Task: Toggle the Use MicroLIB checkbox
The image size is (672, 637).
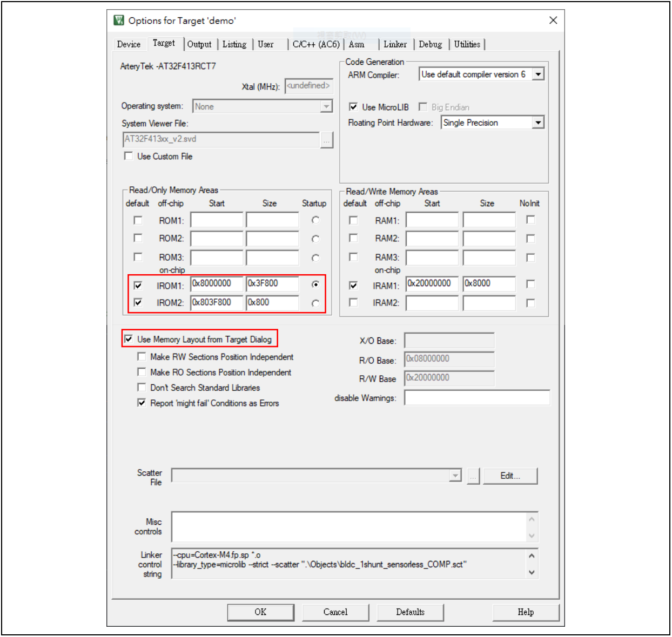Action: point(353,107)
